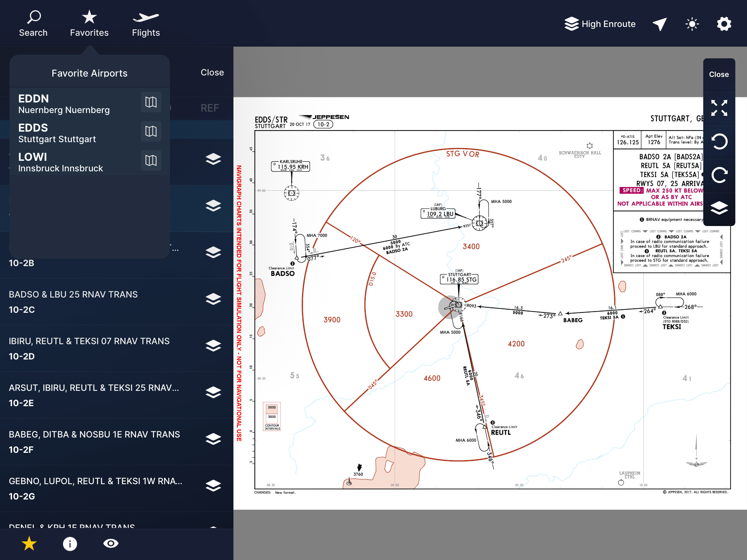Overlay the 10-2C chart layers icon
This screenshot has width=747, height=560.
pyautogui.click(x=213, y=299)
